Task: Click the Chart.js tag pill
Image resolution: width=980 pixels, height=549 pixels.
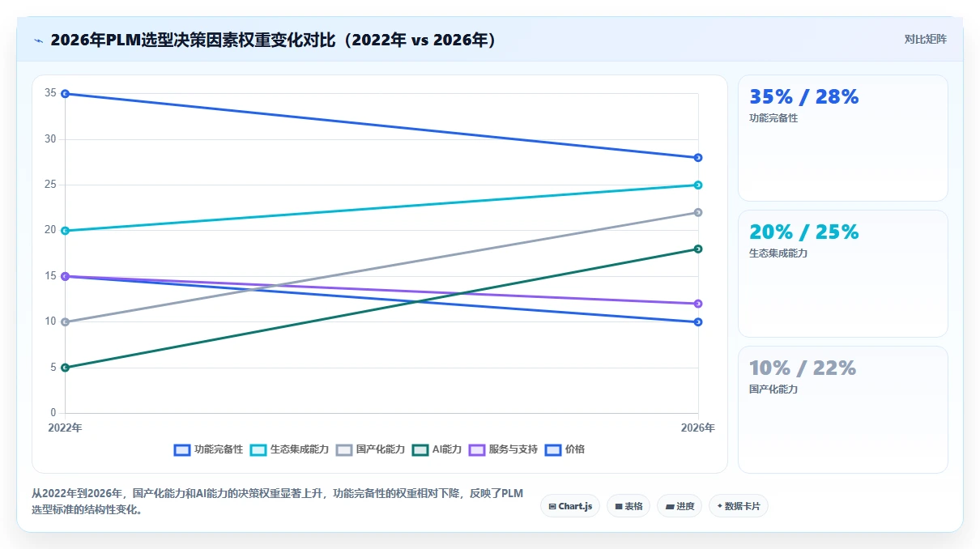Action: coord(570,506)
